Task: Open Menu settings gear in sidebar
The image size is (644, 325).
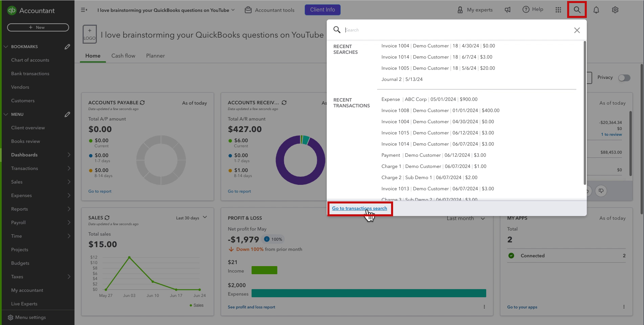Action: [10, 318]
